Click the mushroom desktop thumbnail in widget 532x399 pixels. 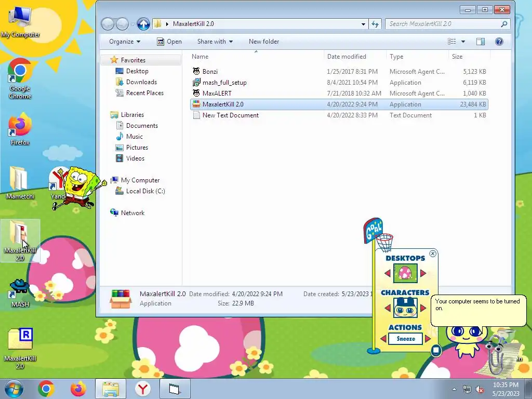[x=405, y=273]
